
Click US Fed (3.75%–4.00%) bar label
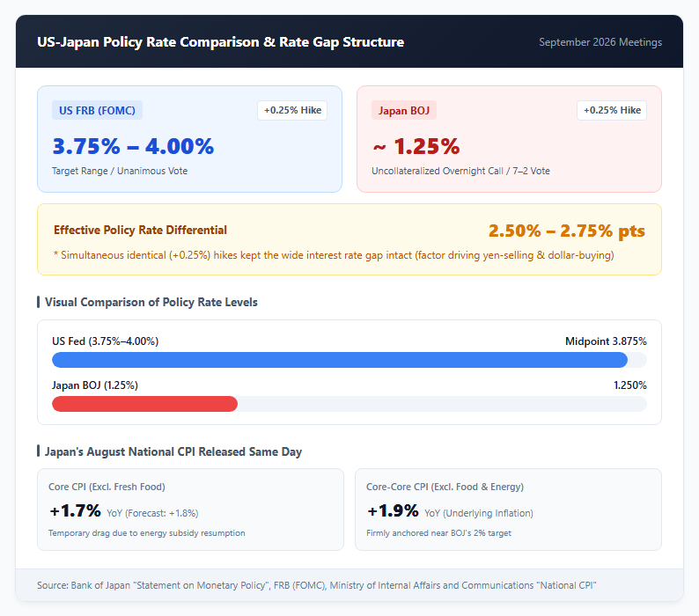106,341
